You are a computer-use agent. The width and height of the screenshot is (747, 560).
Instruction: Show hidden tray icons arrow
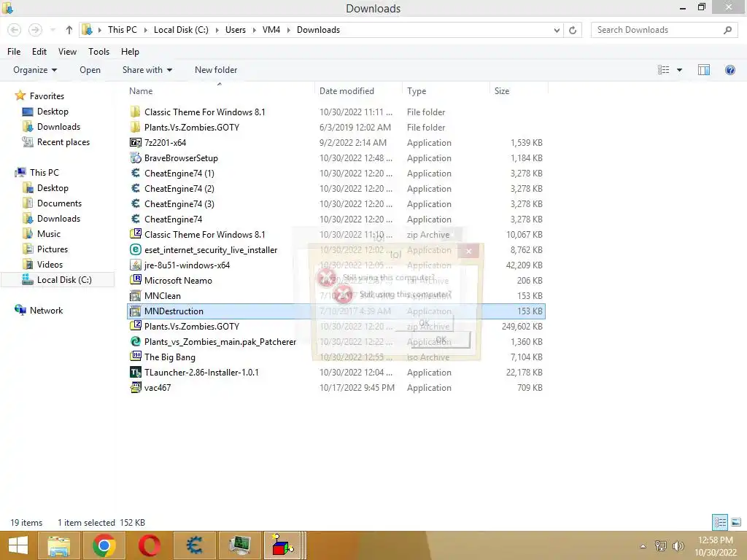point(643,546)
